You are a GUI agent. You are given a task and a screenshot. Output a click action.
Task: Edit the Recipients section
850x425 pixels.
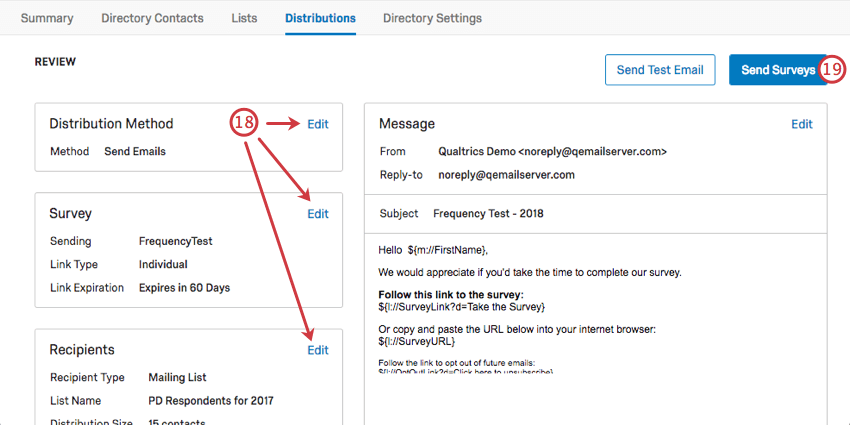pos(317,350)
